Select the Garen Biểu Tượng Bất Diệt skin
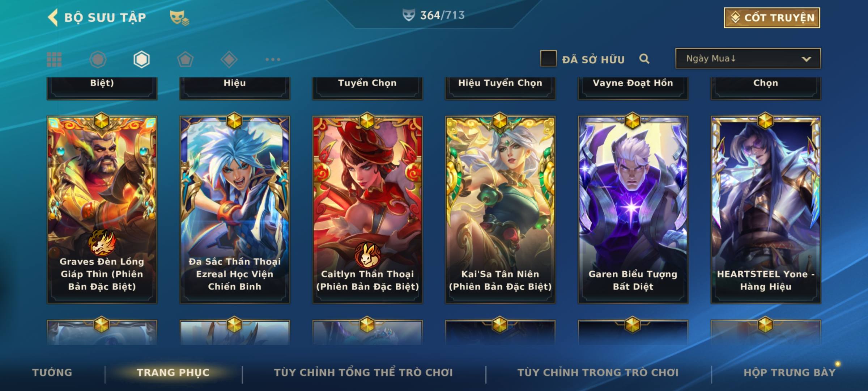868x391 pixels. point(633,209)
